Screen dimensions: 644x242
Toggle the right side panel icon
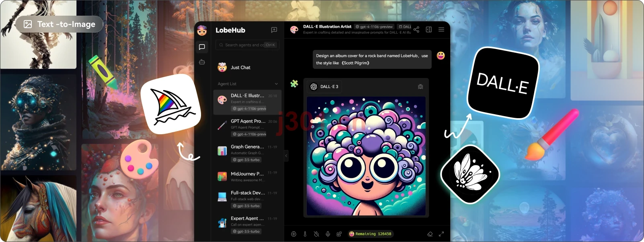pos(429,29)
